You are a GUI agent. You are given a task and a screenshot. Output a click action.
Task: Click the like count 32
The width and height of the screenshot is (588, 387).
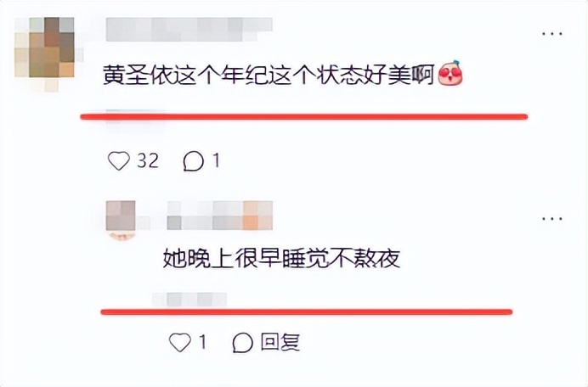coord(148,161)
